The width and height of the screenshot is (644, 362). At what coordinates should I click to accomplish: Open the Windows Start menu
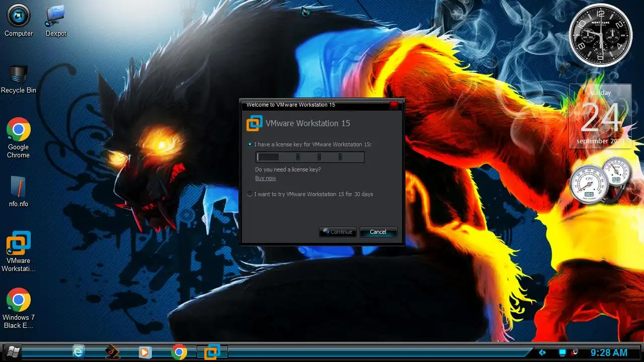coord(13,352)
